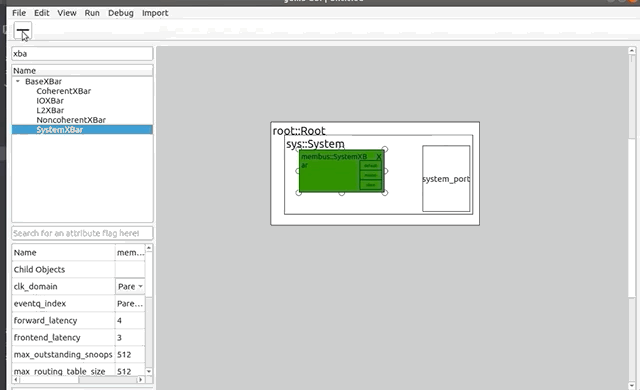Open the File menu

19,13
